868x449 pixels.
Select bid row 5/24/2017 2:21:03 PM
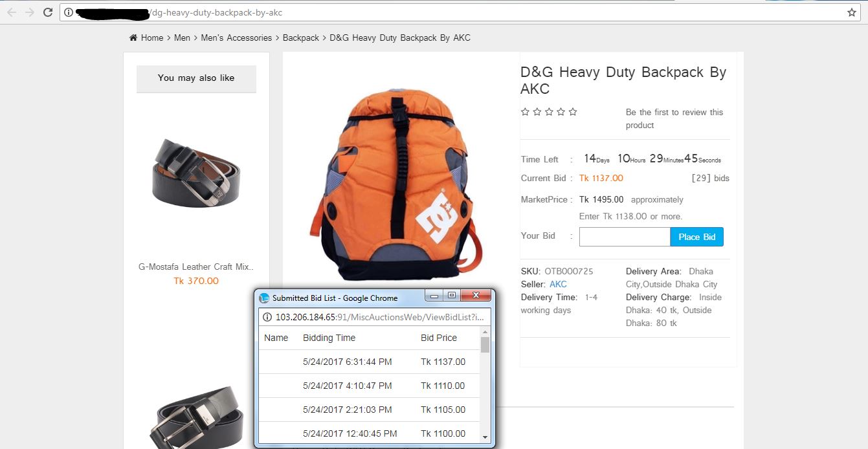pyautogui.click(x=369, y=410)
